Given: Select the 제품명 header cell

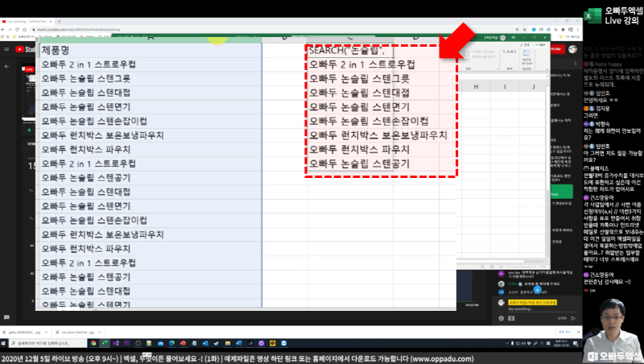Looking at the screenshot, I should [151, 50].
